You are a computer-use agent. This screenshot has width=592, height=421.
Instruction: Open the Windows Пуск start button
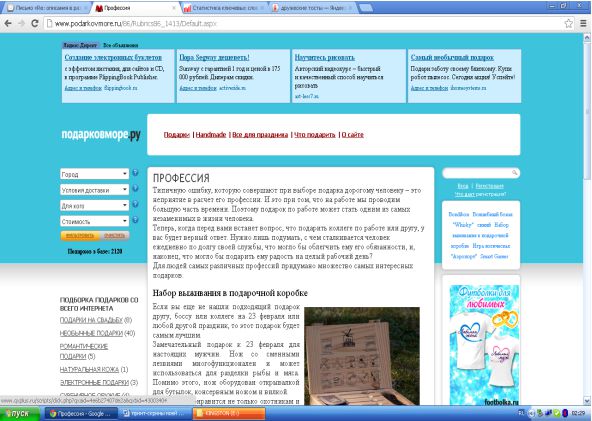(x=20, y=413)
